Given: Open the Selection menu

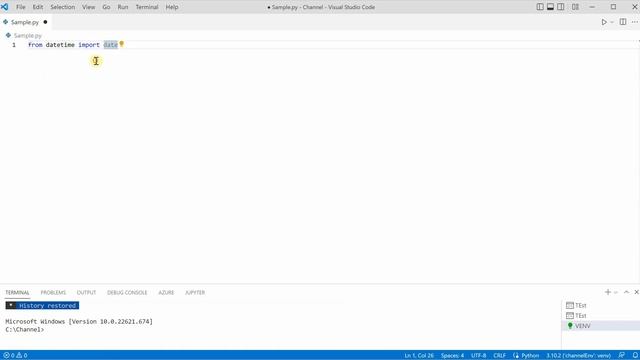Looking at the screenshot, I should (x=62, y=7).
